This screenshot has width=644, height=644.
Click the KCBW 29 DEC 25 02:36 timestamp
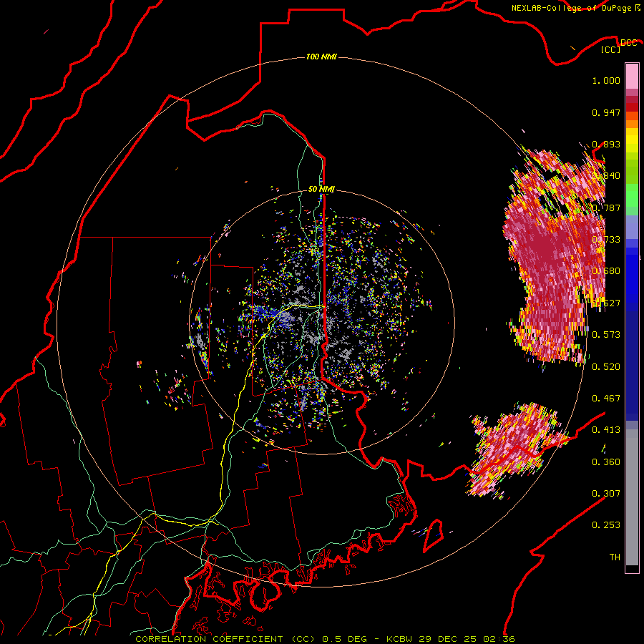[x=451, y=639]
